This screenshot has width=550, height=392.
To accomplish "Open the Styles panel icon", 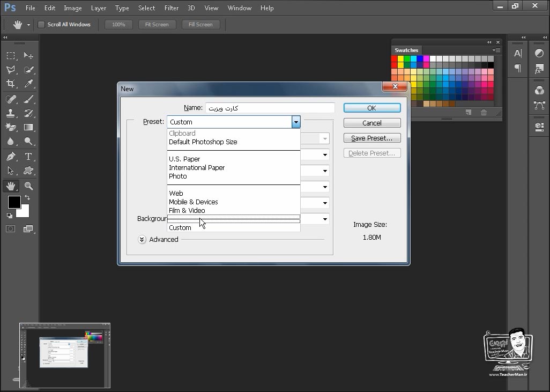I will tap(539, 69).
